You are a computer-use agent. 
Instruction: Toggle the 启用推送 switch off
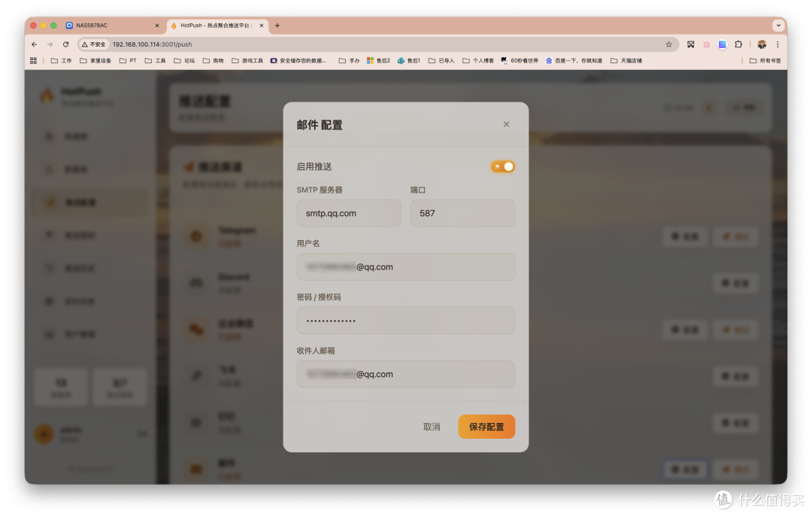[x=502, y=166]
